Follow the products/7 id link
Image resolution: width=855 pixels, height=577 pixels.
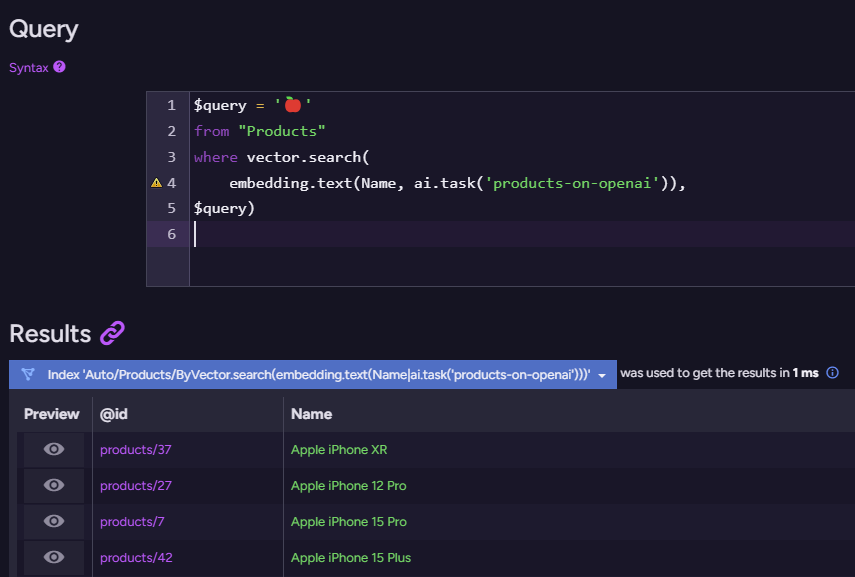132,522
